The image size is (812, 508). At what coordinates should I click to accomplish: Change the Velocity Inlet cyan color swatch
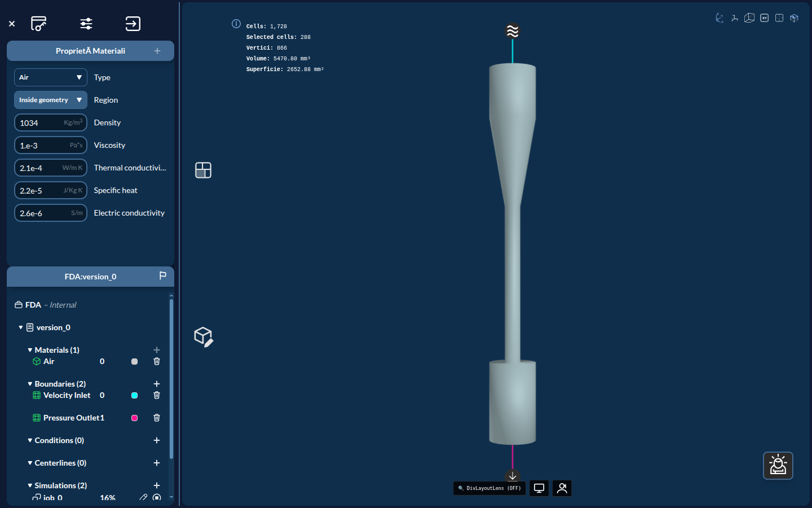click(x=134, y=395)
